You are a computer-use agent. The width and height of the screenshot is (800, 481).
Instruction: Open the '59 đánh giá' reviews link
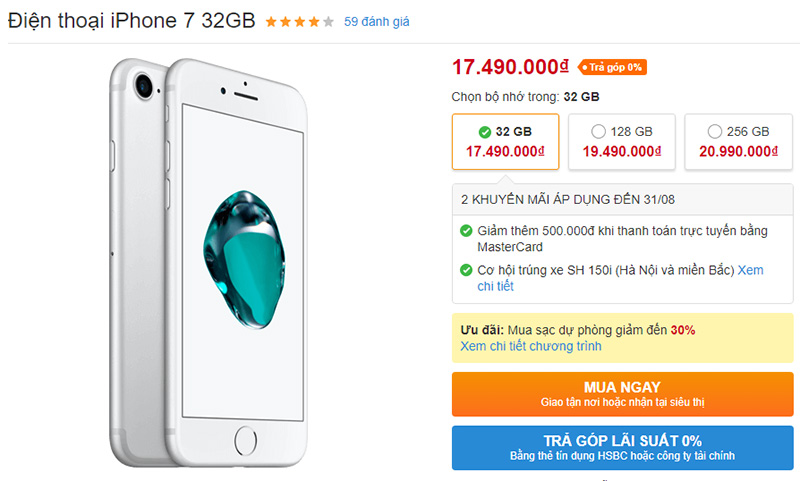[376, 21]
